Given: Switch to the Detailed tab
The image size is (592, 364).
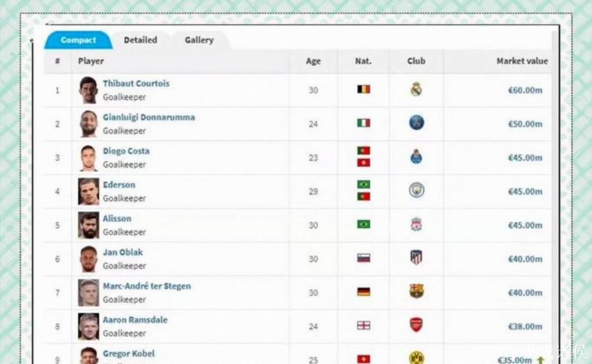Looking at the screenshot, I should coord(140,40).
